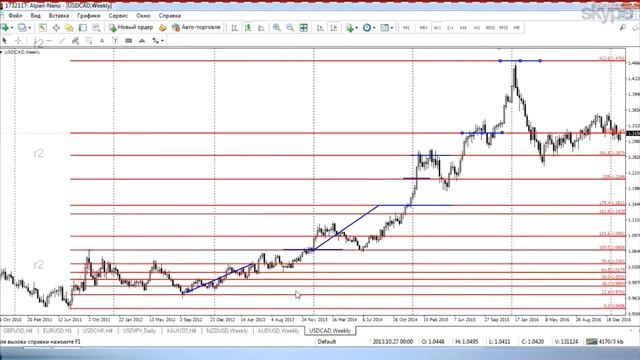Screen dimensions: 640x360
Task: Switch to the EURUSD,H1 chart tab
Action: pyautogui.click(x=58, y=331)
